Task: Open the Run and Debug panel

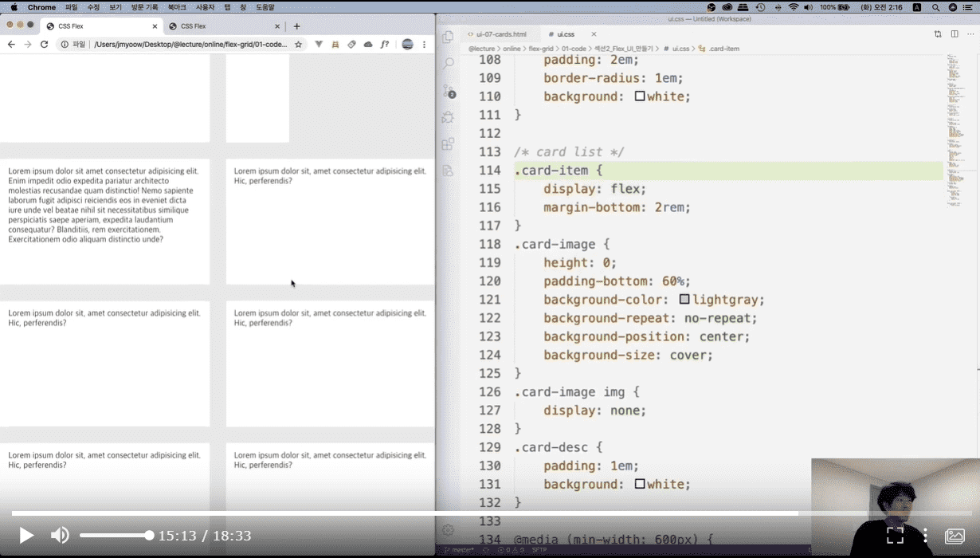Action: tap(448, 117)
